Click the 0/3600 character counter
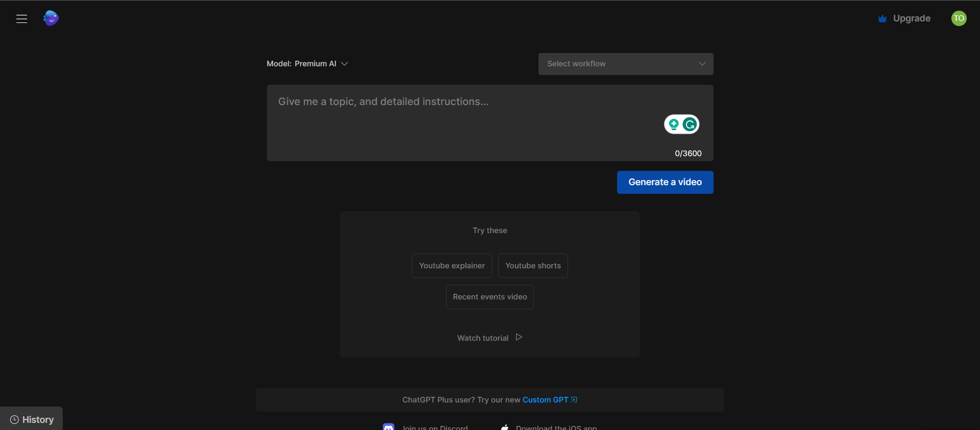 click(688, 154)
